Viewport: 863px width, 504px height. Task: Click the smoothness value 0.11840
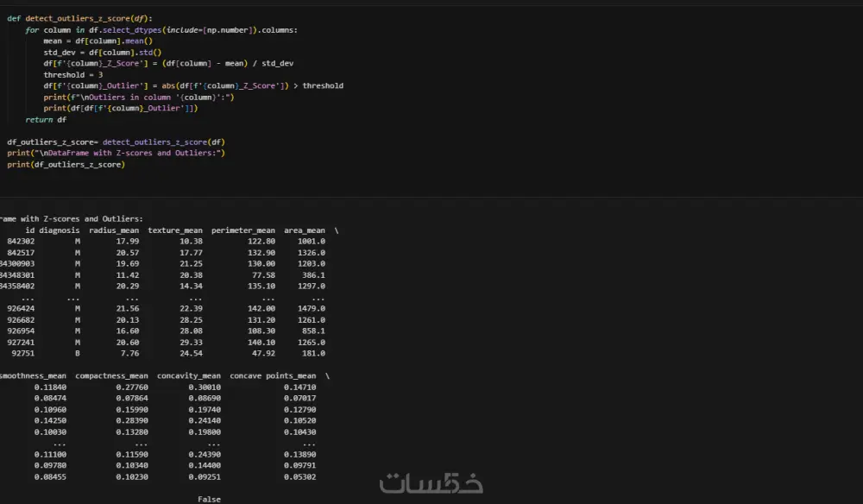coord(50,387)
